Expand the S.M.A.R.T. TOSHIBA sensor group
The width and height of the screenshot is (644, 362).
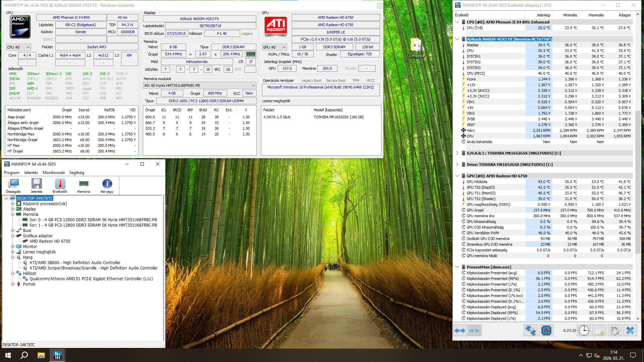click(x=457, y=153)
